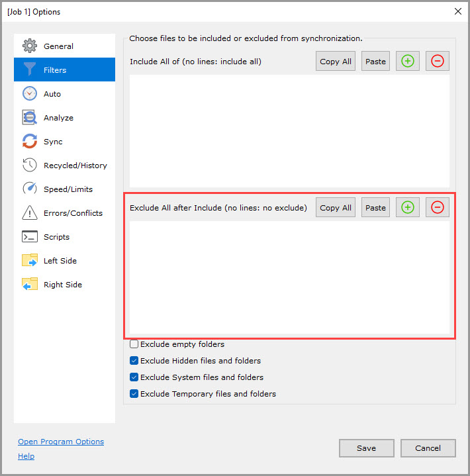Toggle Exclude System files and folders
This screenshot has height=476, width=470.
(134, 377)
